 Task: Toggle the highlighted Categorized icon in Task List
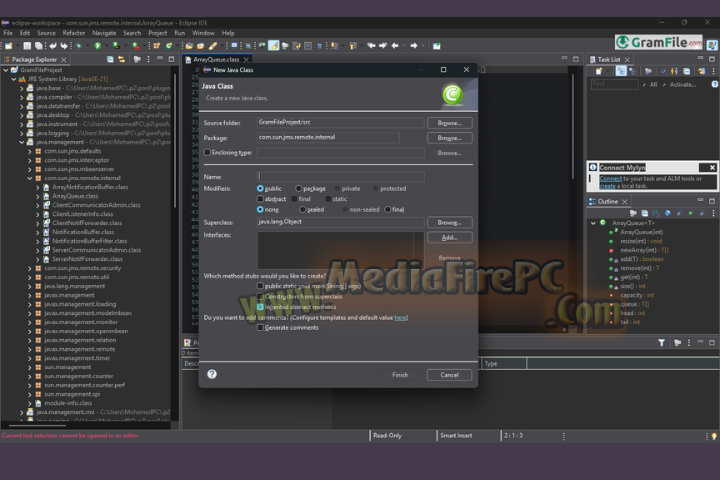click(x=621, y=71)
